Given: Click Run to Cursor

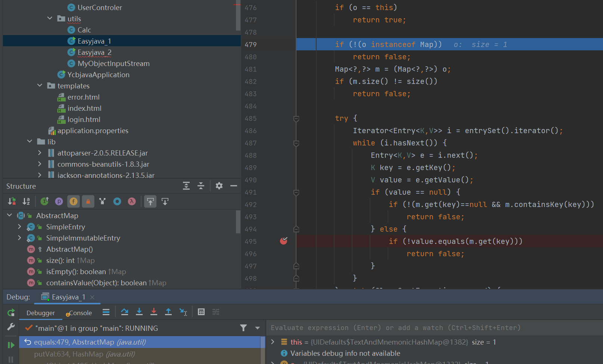Looking at the screenshot, I should (183, 312).
